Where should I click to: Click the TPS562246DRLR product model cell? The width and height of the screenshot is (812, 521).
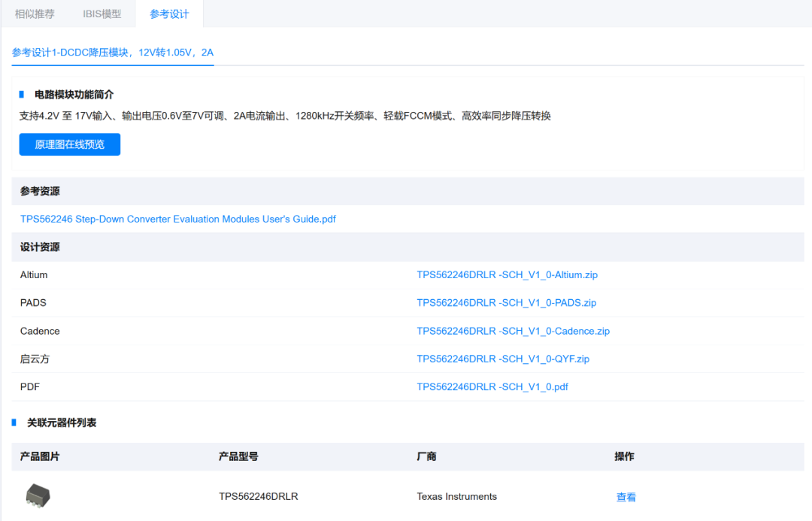259,497
